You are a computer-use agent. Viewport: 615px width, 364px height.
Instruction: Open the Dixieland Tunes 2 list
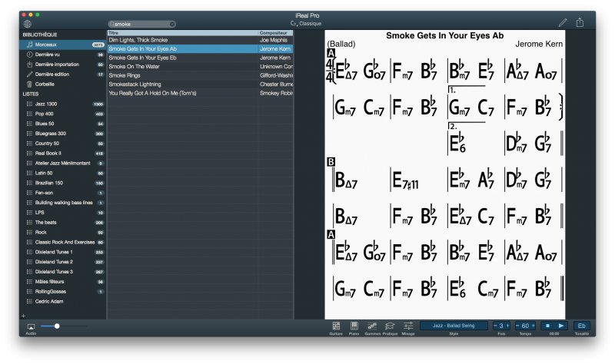[x=63, y=262]
